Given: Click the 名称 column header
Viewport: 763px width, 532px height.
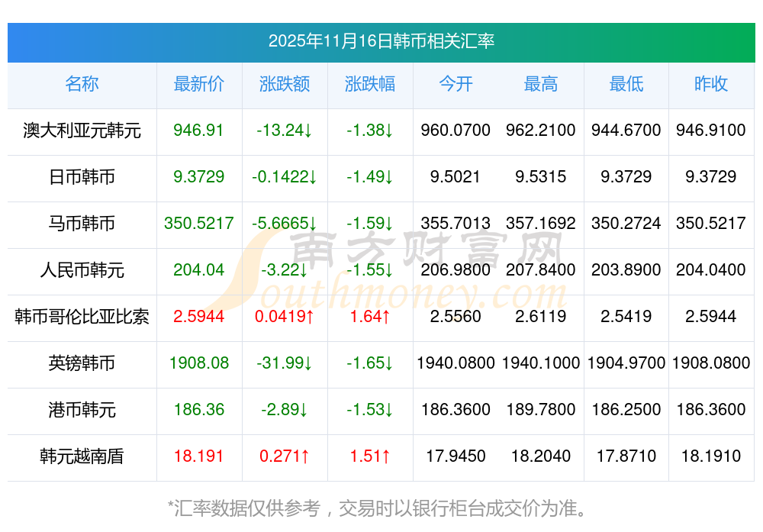Looking at the screenshot, I should tap(82, 84).
